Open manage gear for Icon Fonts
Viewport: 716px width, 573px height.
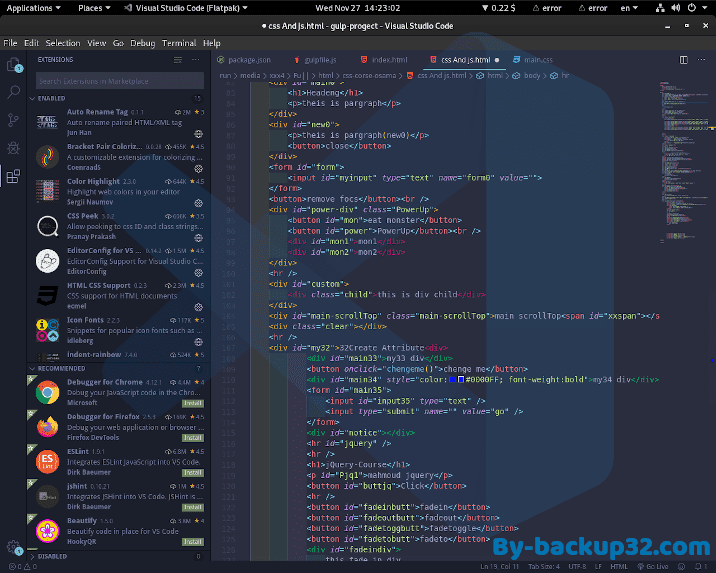(199, 342)
